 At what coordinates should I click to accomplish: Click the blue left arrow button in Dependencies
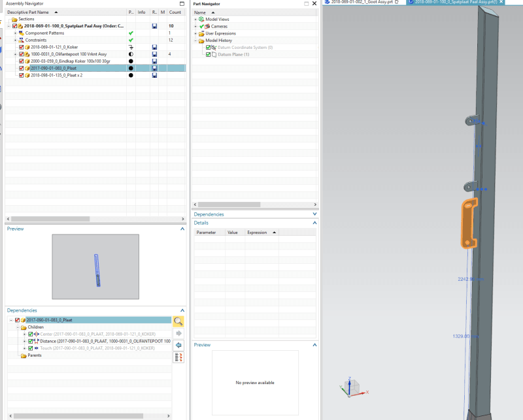pos(178,346)
